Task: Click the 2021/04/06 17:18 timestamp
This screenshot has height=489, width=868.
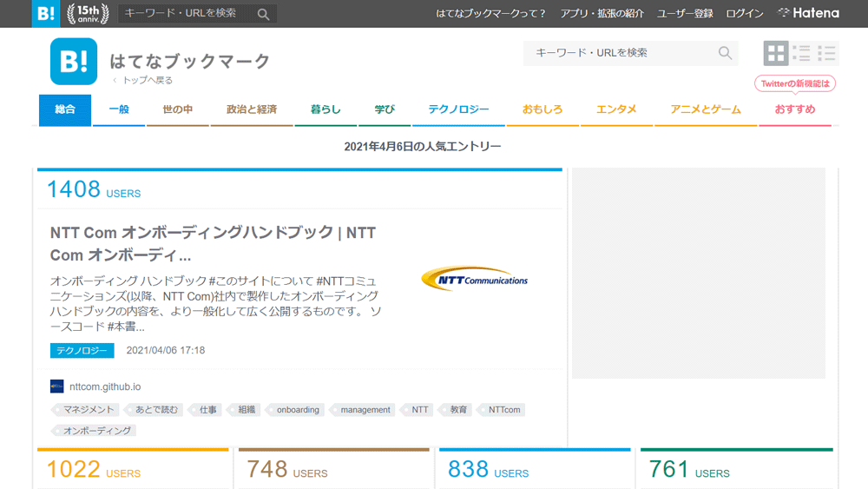Action: click(x=166, y=351)
